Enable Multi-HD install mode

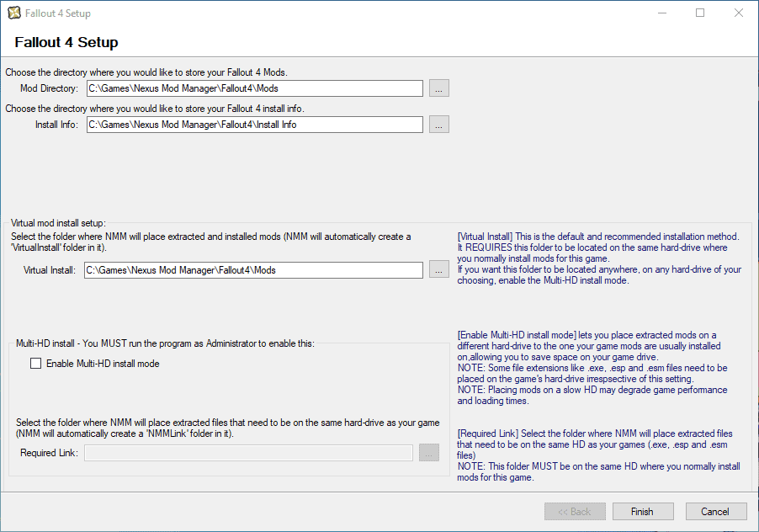[34, 363]
